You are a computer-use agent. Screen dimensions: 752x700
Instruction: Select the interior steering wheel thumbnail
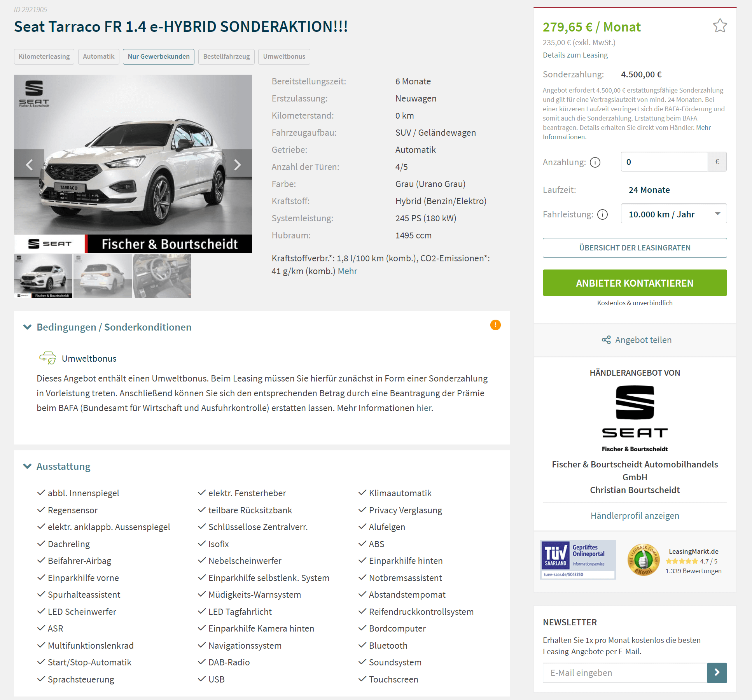point(162,276)
